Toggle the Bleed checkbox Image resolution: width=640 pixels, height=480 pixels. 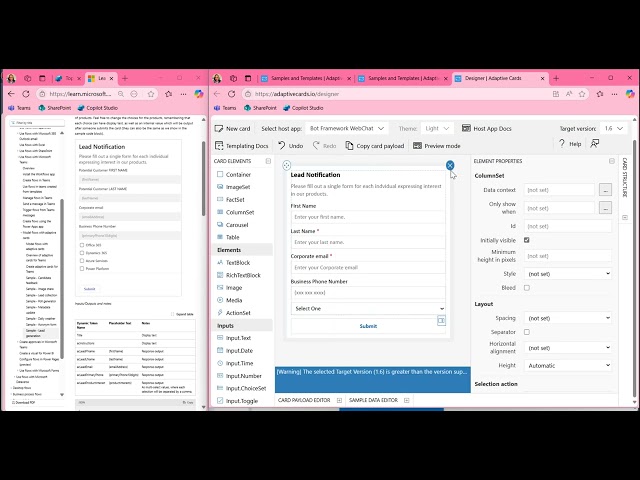[527, 288]
